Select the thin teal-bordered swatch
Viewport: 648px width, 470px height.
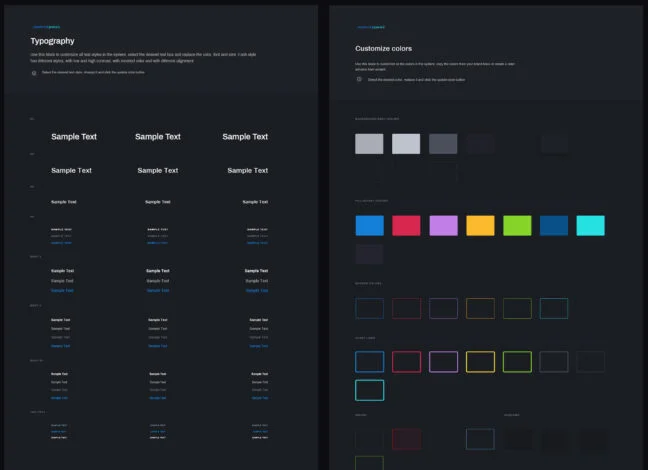tap(554, 308)
